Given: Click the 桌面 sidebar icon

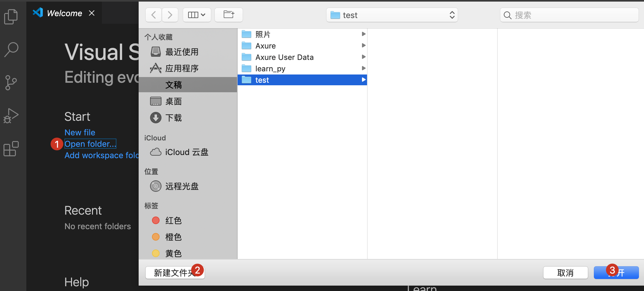Looking at the screenshot, I should coord(155,101).
